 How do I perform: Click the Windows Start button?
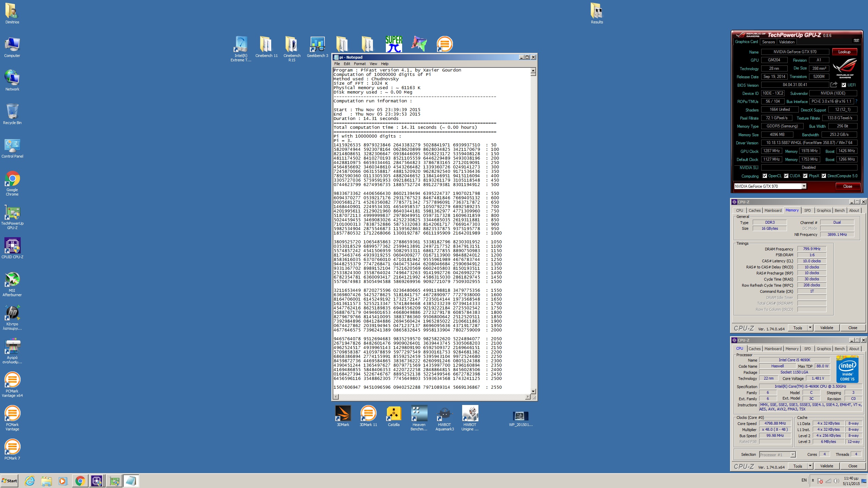pyautogui.click(x=9, y=481)
